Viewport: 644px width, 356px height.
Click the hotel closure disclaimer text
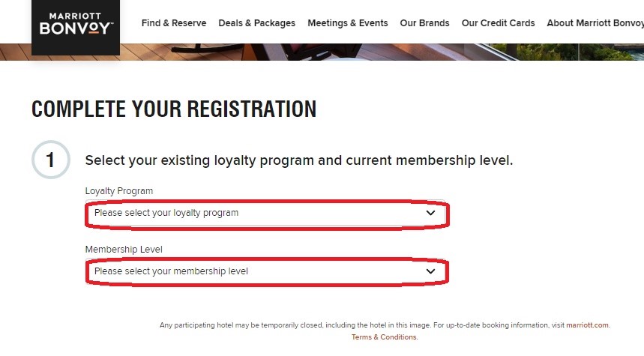point(362,325)
